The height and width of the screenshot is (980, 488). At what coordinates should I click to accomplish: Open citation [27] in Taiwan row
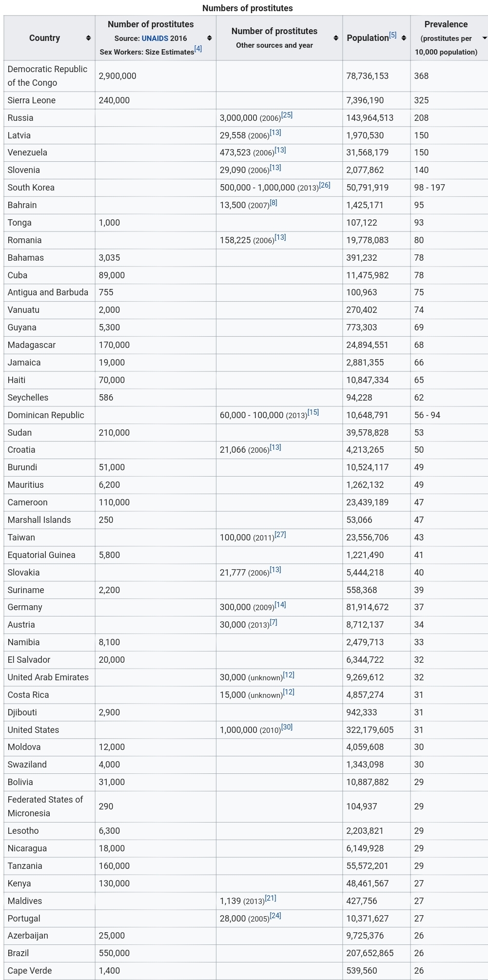[280, 535]
